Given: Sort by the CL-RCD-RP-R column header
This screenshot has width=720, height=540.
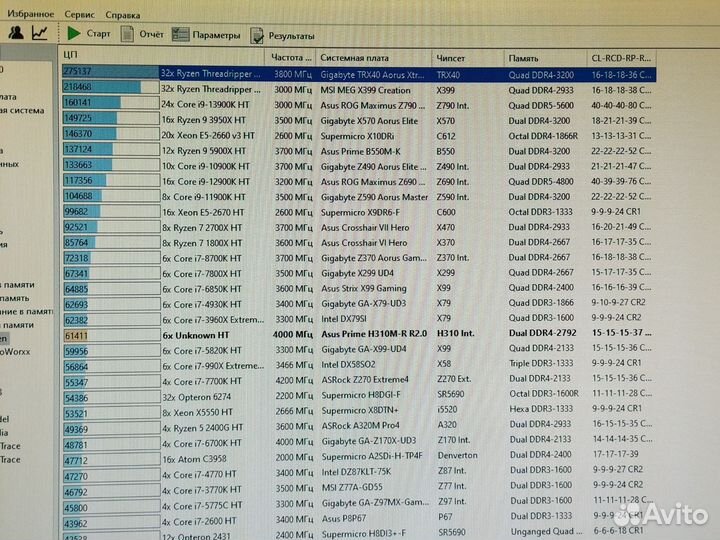Looking at the screenshot, I should click(621, 58).
